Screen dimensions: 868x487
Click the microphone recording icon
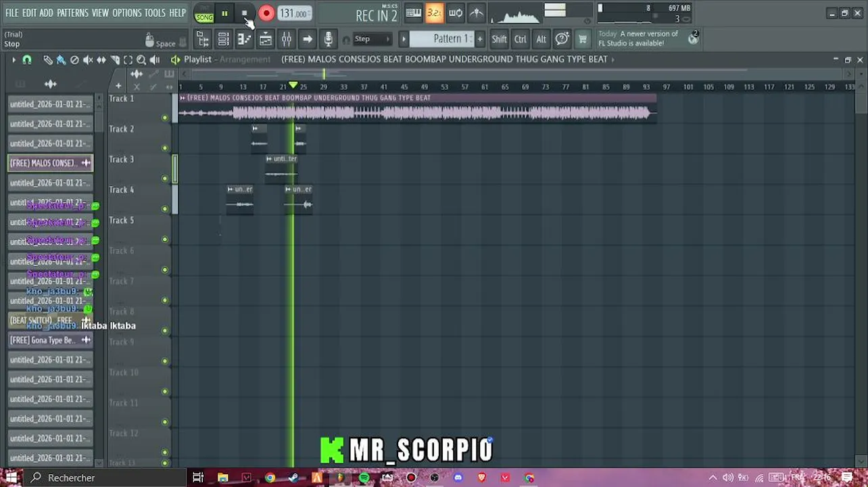(x=328, y=39)
